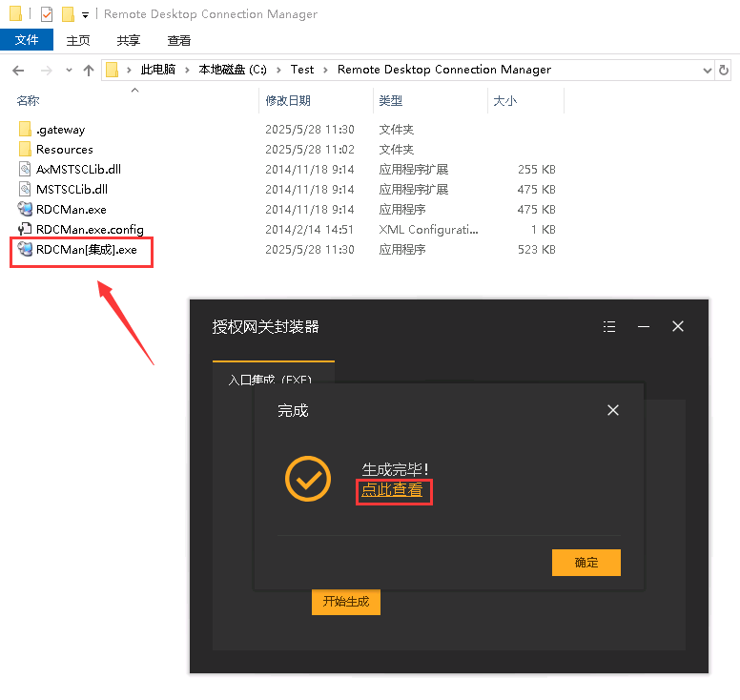Click RDCMan[集成].exe file name
Screen dimensions: 740x700
point(87,249)
